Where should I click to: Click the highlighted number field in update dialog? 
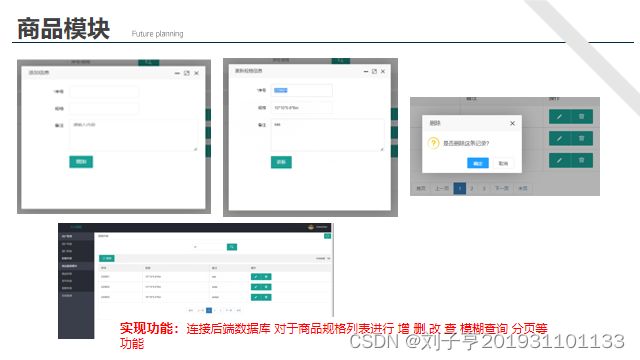pos(302,90)
